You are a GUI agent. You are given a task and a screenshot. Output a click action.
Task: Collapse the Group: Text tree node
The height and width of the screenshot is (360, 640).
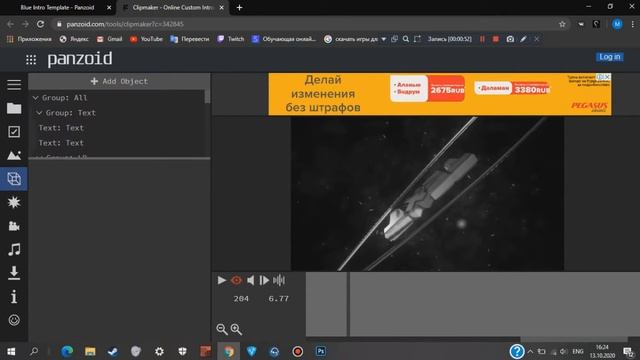click(x=39, y=113)
